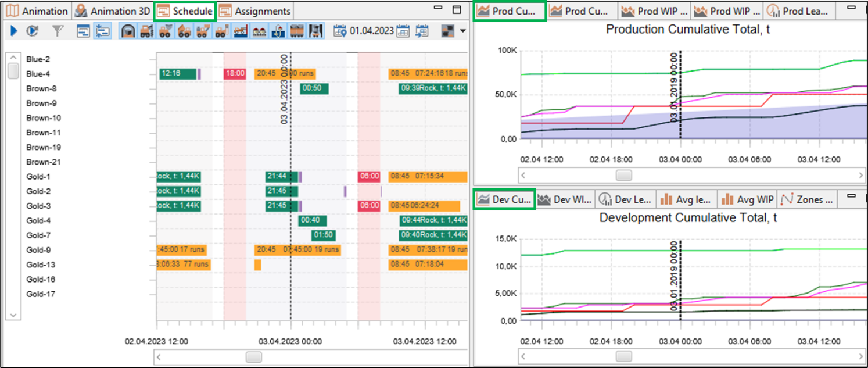Toggle the drill rig vehicle filter icon
868x368 pixels.
146,31
